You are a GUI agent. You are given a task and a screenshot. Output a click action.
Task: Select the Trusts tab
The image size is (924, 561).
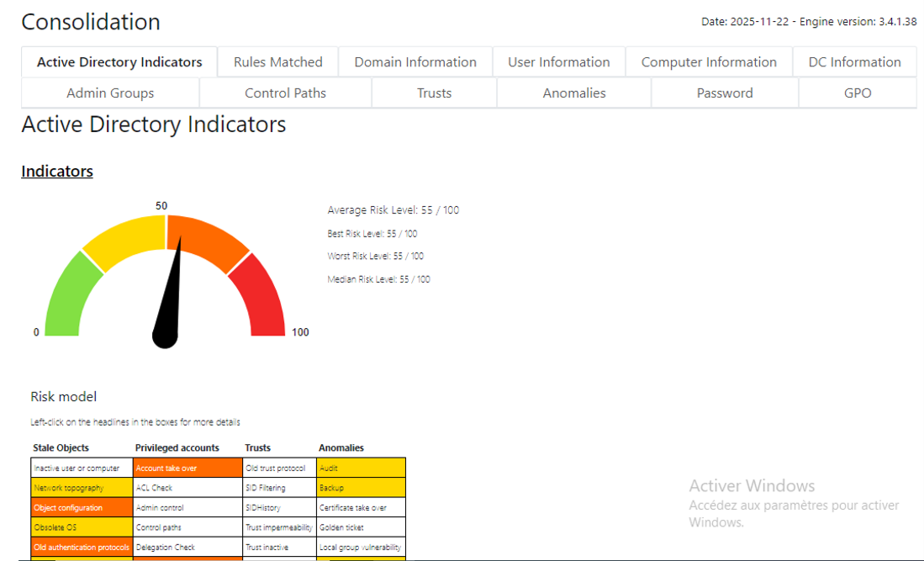pyautogui.click(x=435, y=93)
